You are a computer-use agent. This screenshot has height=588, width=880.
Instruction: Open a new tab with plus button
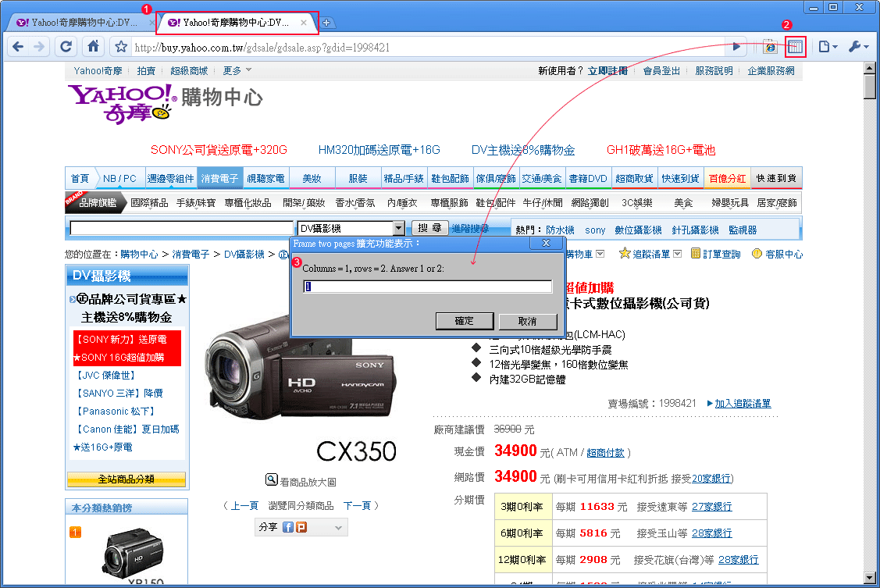tap(326, 23)
